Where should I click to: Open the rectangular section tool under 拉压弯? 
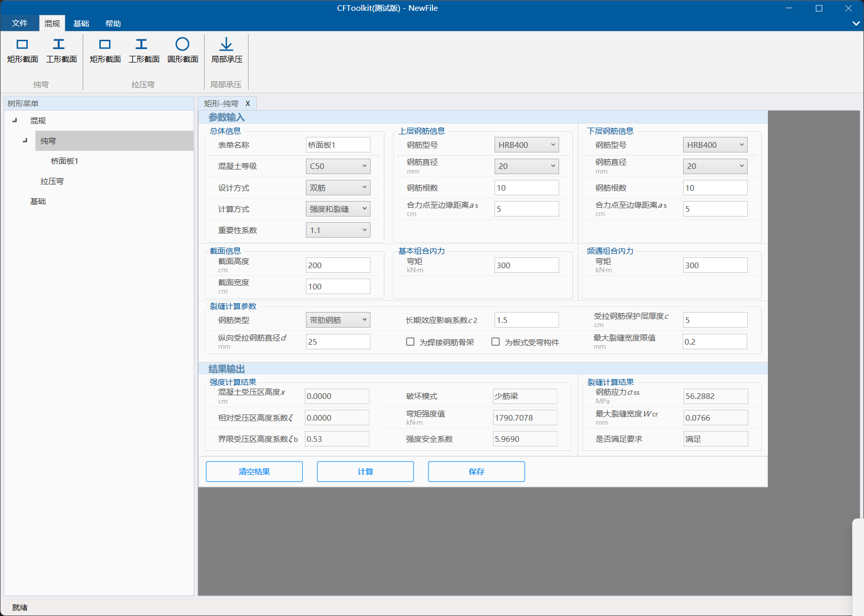(105, 50)
